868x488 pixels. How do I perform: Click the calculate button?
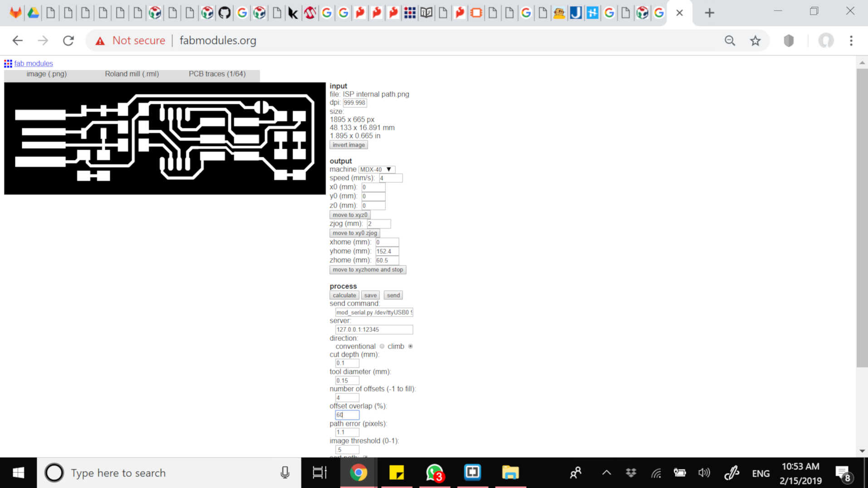coord(344,295)
